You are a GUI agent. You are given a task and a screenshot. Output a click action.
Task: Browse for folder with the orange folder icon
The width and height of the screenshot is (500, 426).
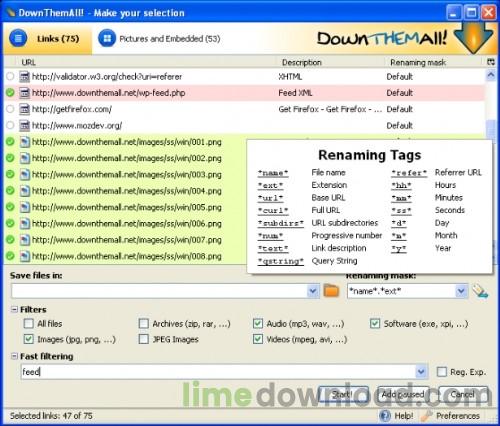[x=331, y=290]
